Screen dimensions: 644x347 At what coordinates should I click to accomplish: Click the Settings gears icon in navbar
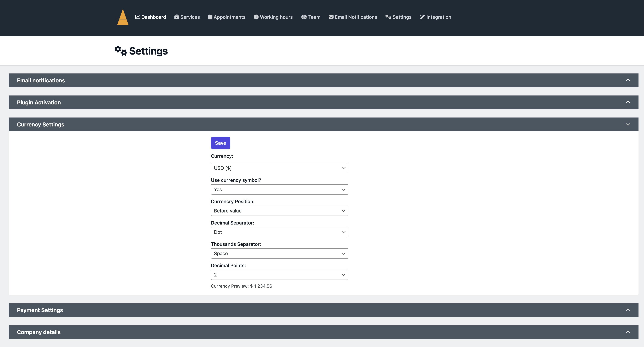[x=388, y=17]
